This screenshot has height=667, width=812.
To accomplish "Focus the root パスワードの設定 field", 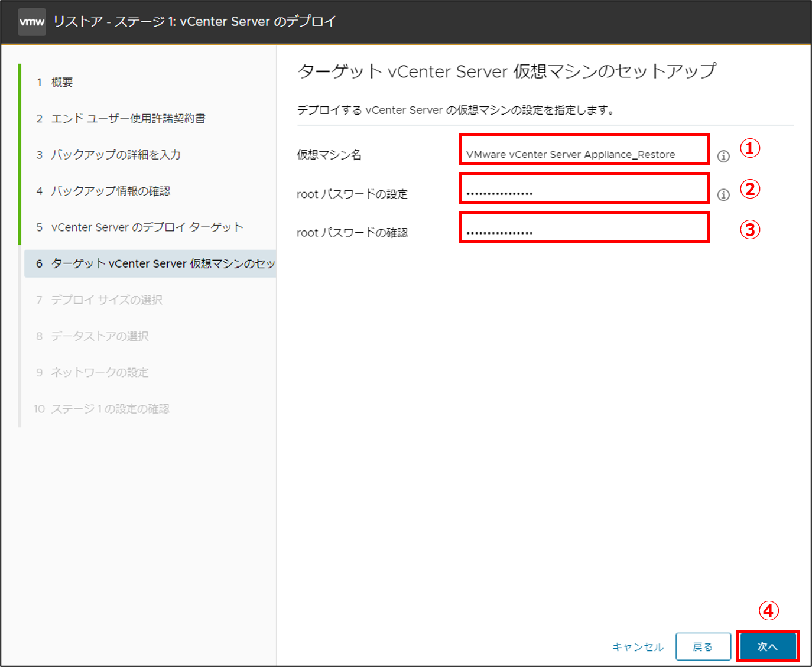I will click(x=584, y=188).
